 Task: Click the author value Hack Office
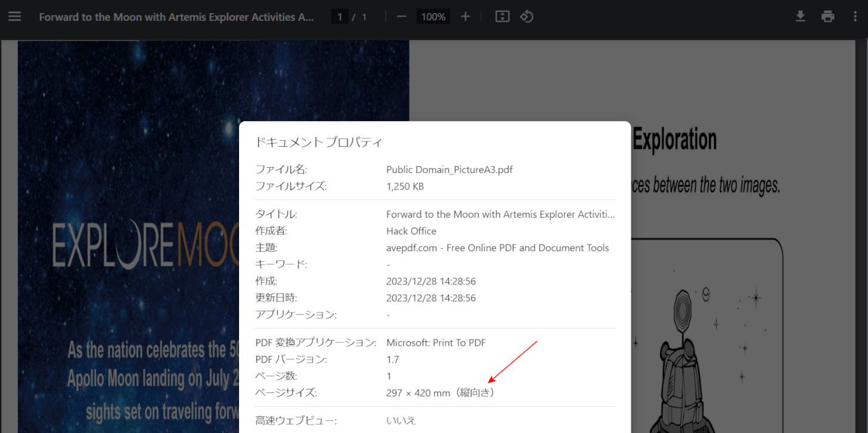point(411,231)
